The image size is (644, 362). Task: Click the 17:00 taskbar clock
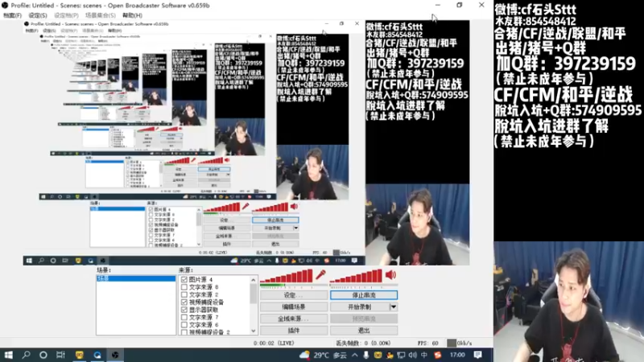(x=457, y=355)
